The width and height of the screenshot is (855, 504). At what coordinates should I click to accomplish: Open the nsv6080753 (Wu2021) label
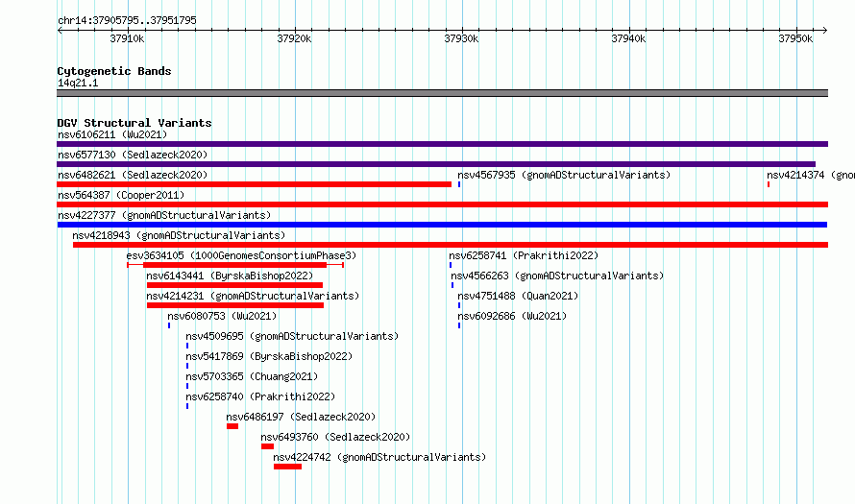tap(222, 316)
